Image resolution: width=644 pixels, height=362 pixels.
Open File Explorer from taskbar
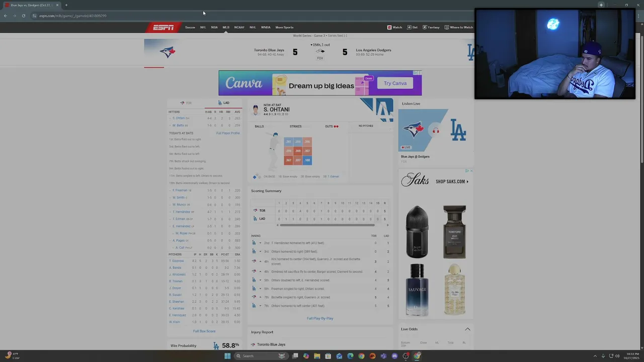tap(317, 356)
